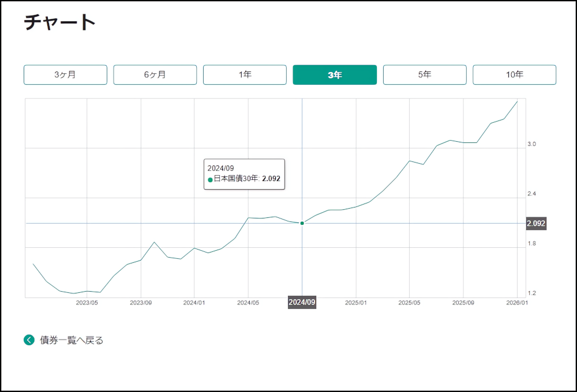Click the 2023/05 x-axis date label
Screen dimensions: 577x392
point(87,303)
